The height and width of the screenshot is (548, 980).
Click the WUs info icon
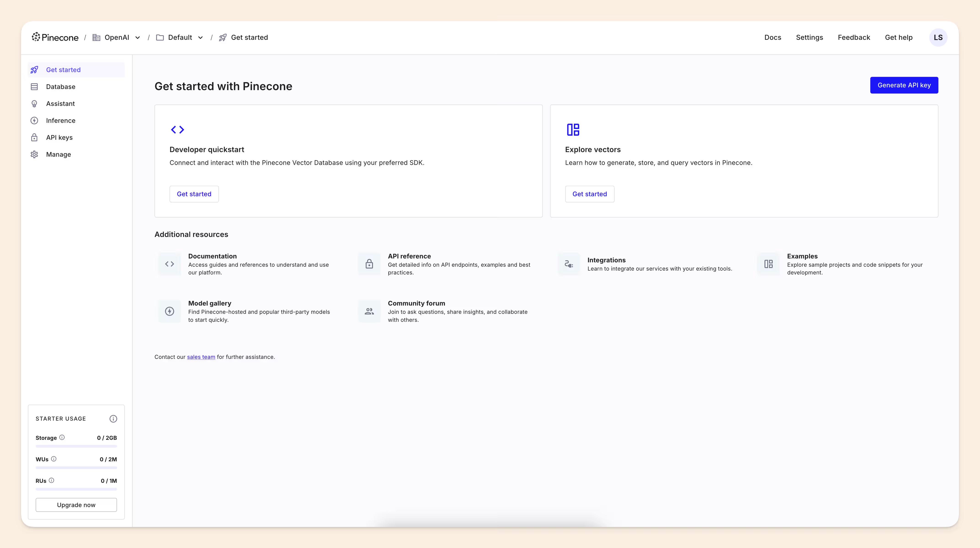pos(54,459)
